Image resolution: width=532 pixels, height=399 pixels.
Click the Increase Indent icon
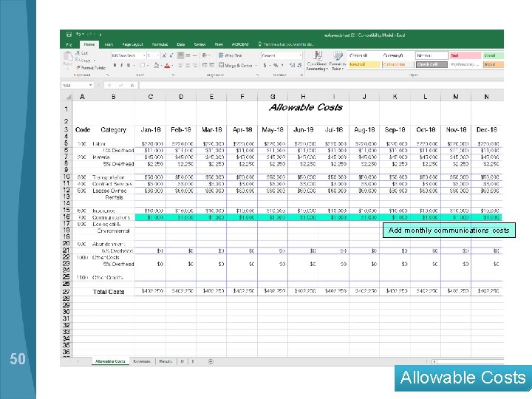(212, 65)
